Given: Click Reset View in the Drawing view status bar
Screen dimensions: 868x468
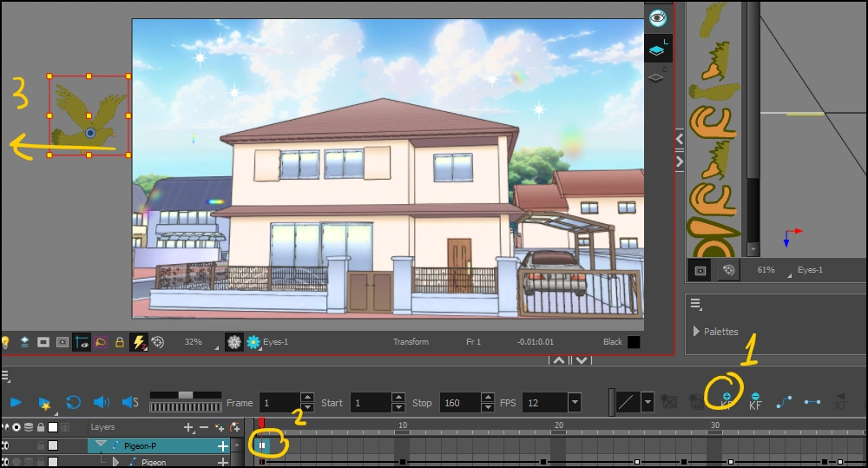Looking at the screenshot, I should click(728, 270).
